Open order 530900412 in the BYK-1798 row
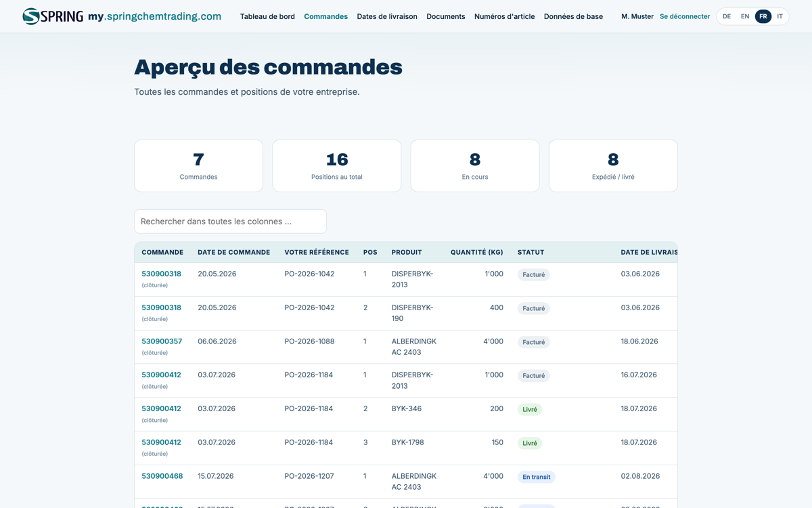812x508 pixels. [x=161, y=442]
